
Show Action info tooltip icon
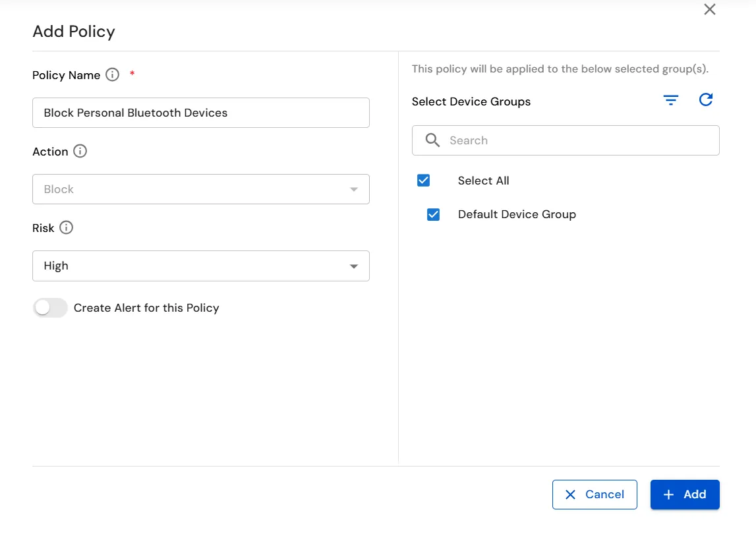[x=80, y=152]
